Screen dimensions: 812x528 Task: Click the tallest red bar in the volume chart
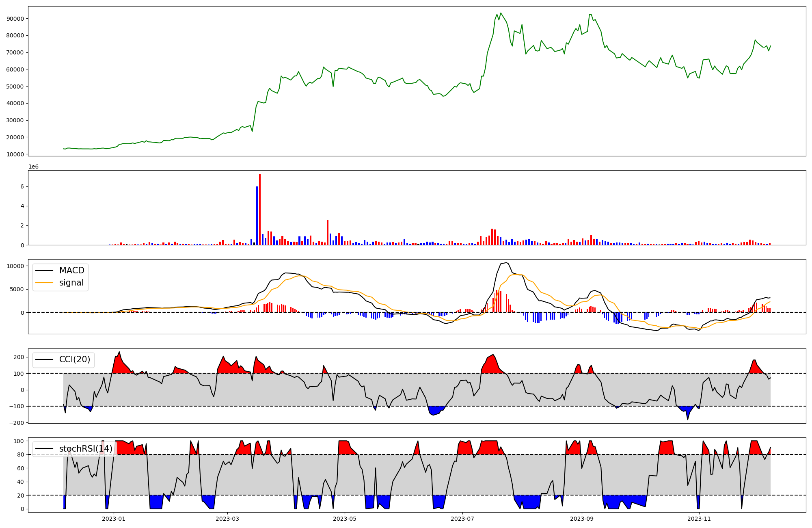[x=260, y=210]
